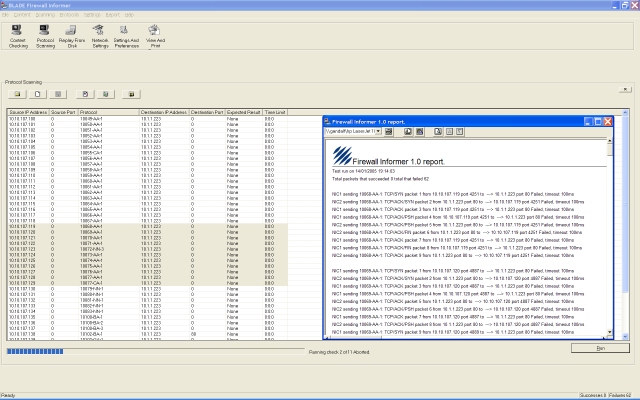This screenshot has height=400, width=640.
Task: Open the Content Checking tool
Action: click(18, 36)
